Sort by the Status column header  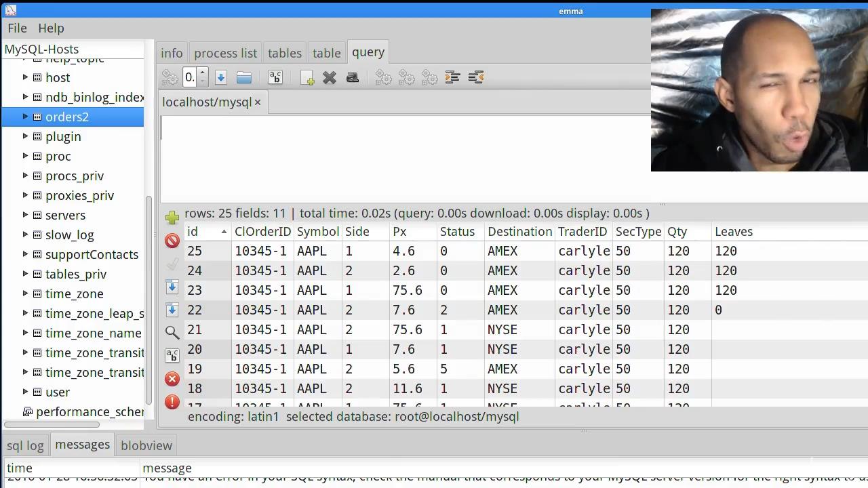point(460,232)
